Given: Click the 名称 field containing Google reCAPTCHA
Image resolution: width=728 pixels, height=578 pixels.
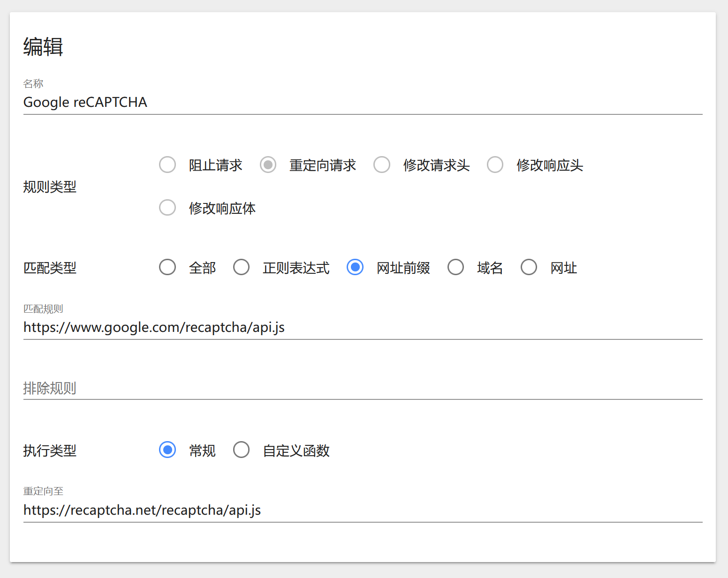Looking at the screenshot, I should 363,102.
